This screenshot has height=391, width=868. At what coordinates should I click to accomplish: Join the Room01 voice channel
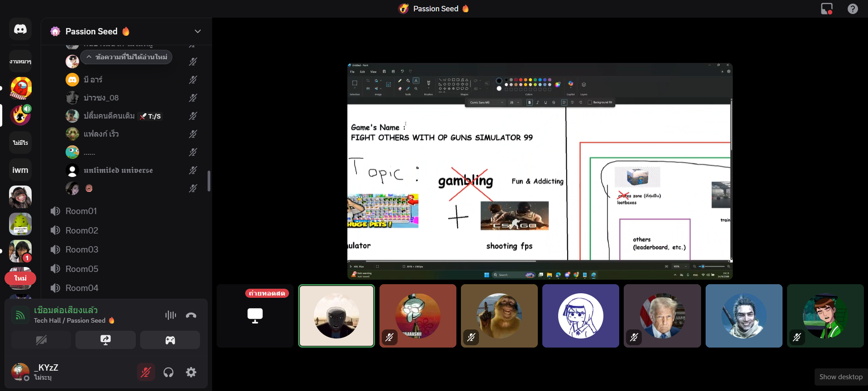[x=81, y=211]
